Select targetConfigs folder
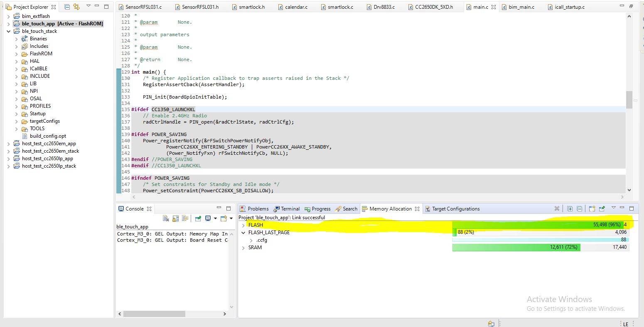This screenshot has height=327, width=644. (45, 121)
